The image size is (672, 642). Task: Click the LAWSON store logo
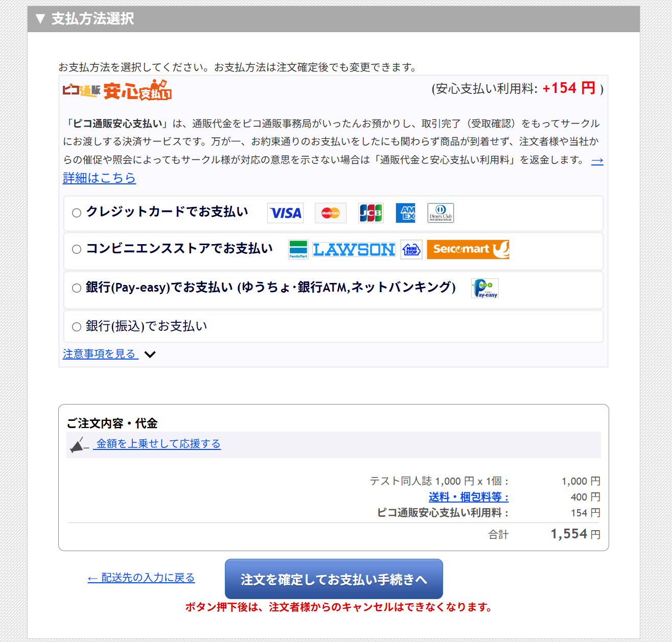354,249
